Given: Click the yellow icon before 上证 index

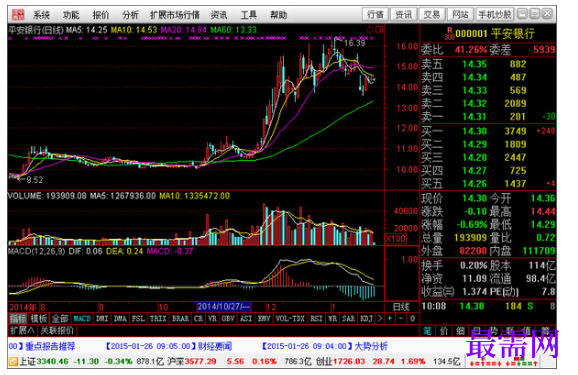Looking at the screenshot, I should click(x=13, y=361).
